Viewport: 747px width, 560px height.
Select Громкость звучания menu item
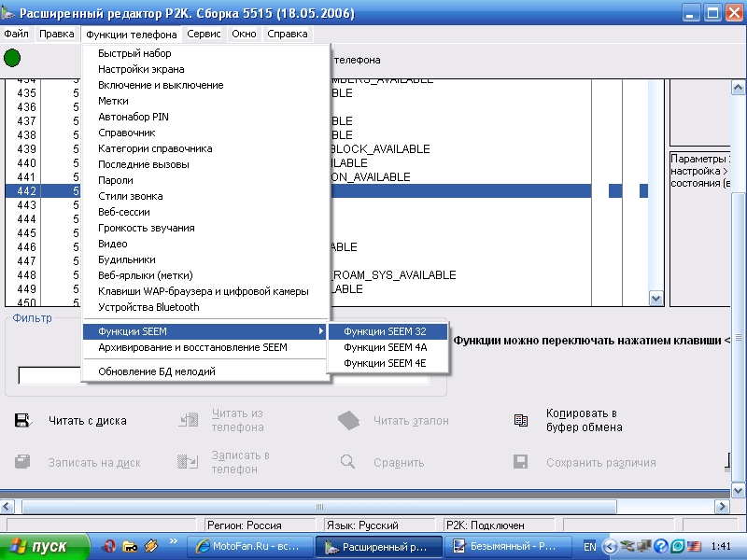click(x=205, y=228)
